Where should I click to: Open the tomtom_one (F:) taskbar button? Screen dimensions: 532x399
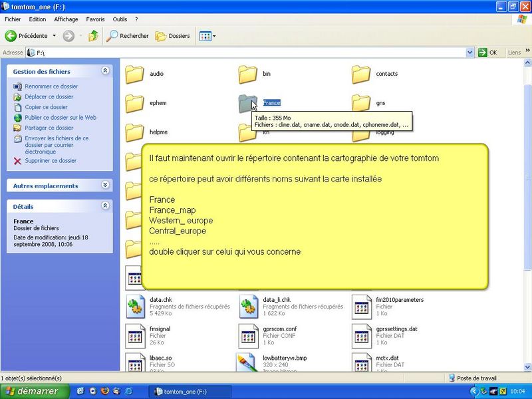[x=190, y=392]
